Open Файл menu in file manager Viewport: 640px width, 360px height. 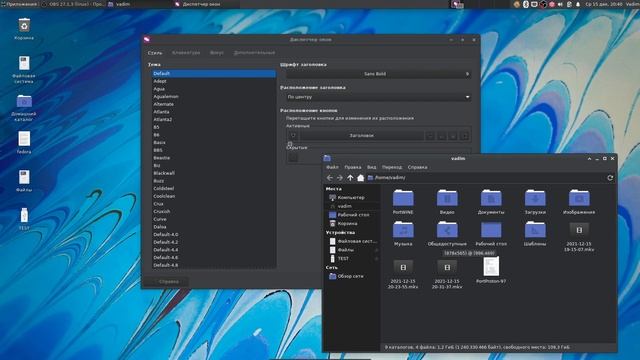tap(332, 167)
